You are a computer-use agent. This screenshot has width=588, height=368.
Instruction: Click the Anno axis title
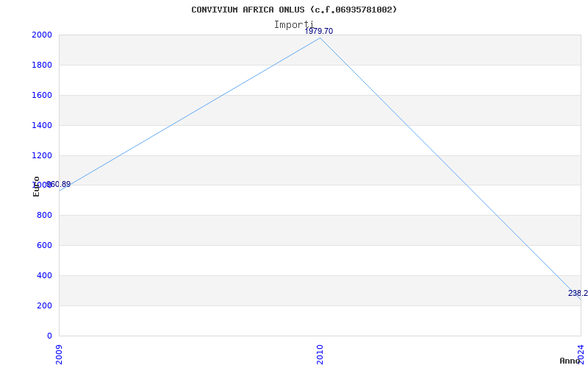[570, 361]
